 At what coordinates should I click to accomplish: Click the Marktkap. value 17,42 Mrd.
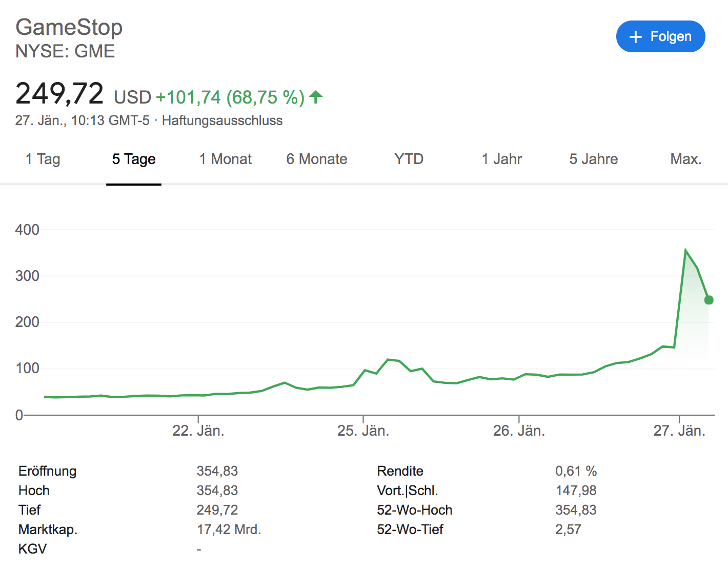[229, 529]
